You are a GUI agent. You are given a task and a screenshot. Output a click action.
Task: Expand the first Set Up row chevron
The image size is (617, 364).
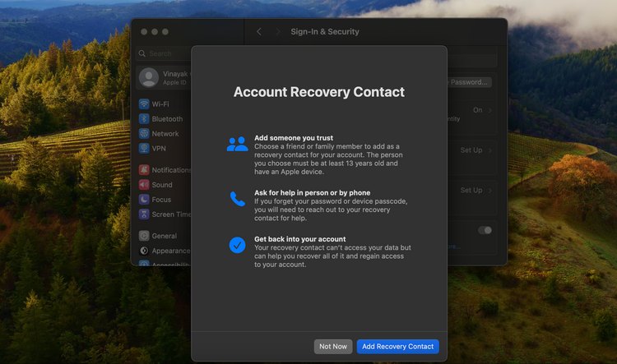(x=490, y=150)
